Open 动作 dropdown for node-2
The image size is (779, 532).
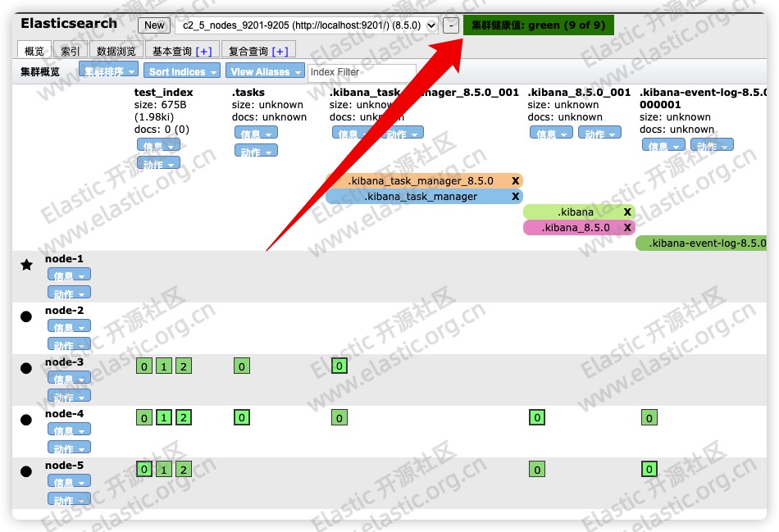69,344
